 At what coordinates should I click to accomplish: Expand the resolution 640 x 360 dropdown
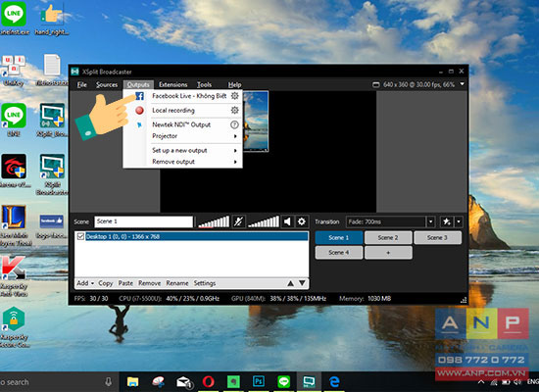463,84
